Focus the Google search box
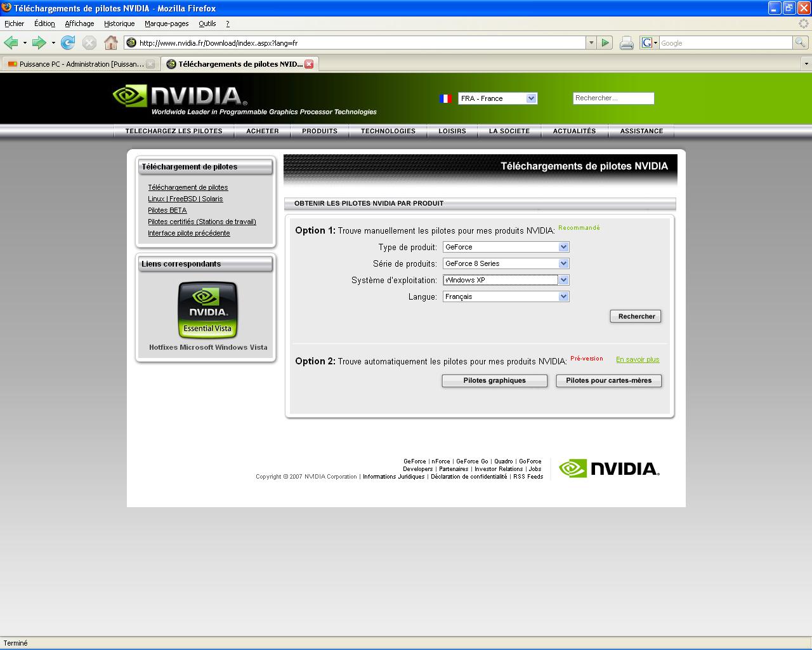The image size is (812, 650). point(726,43)
